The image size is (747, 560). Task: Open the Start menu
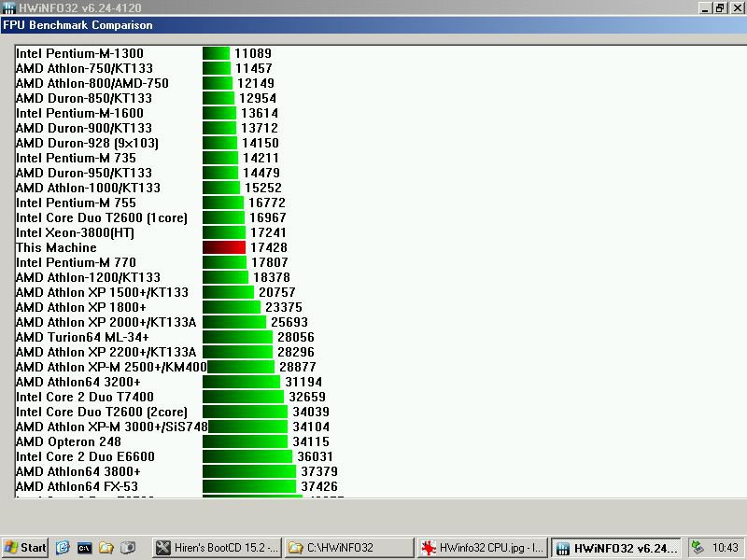click(x=25, y=548)
